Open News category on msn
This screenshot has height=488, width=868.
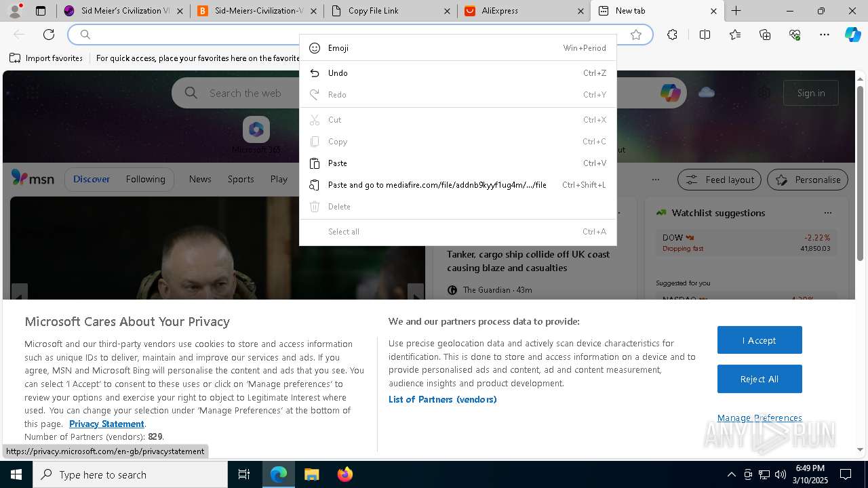200,179
